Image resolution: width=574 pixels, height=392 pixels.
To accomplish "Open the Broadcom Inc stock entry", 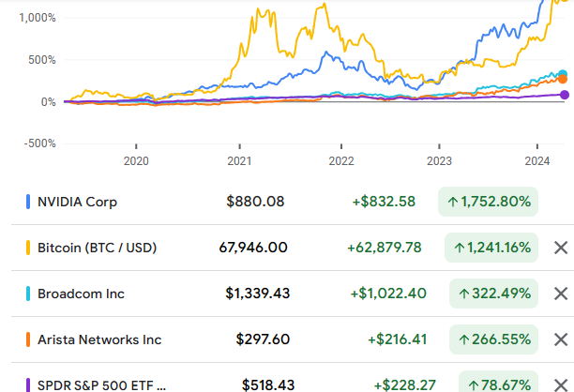I will (81, 294).
